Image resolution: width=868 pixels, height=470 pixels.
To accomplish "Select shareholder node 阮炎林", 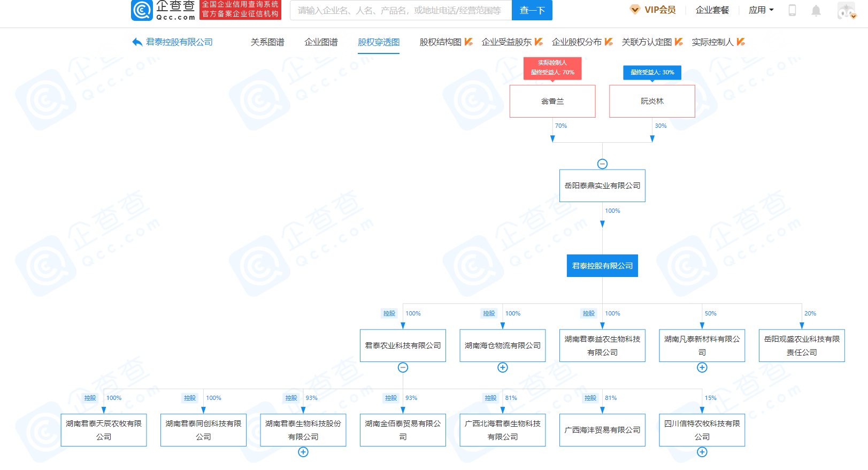I will point(652,101).
